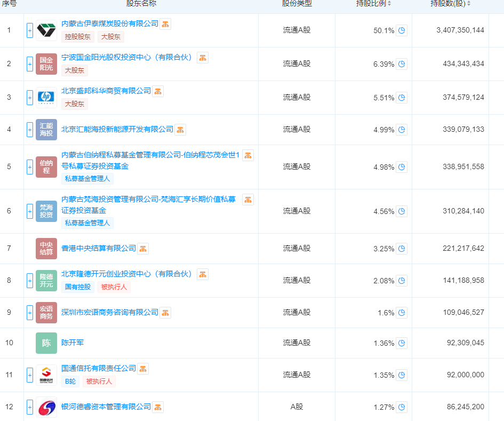
Task: Open 北京隆德开元创业投资中心 link
Action: click(x=126, y=274)
